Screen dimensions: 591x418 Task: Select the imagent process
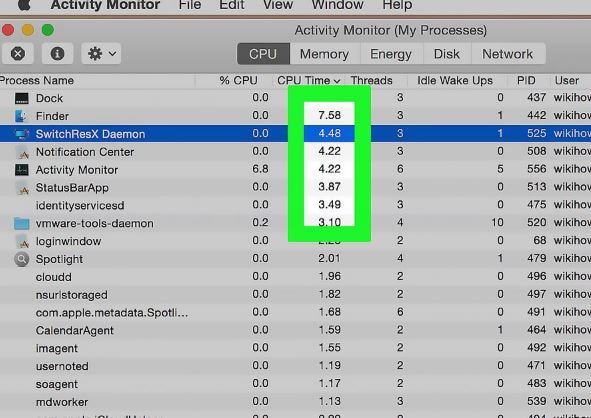(x=296, y=348)
